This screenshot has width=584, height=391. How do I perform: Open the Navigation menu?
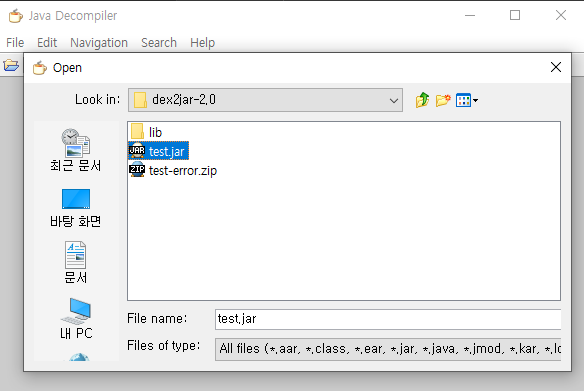[x=99, y=42]
